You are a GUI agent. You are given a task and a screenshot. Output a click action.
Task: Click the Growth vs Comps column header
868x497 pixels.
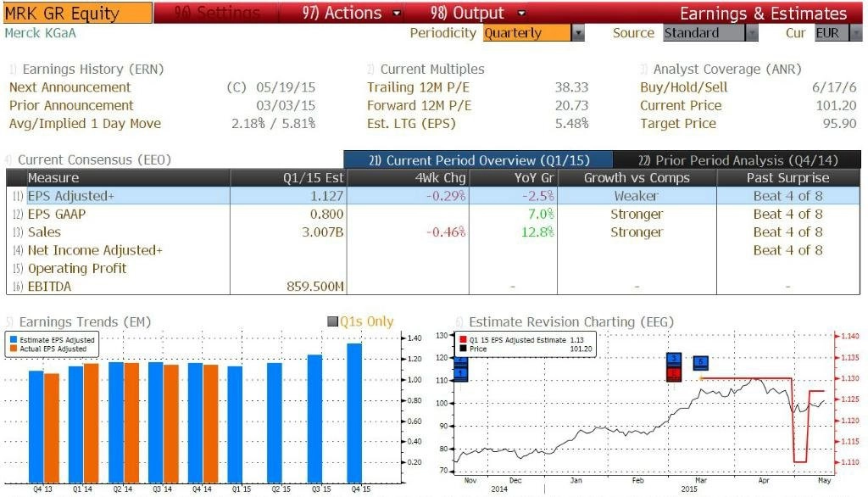click(x=637, y=178)
